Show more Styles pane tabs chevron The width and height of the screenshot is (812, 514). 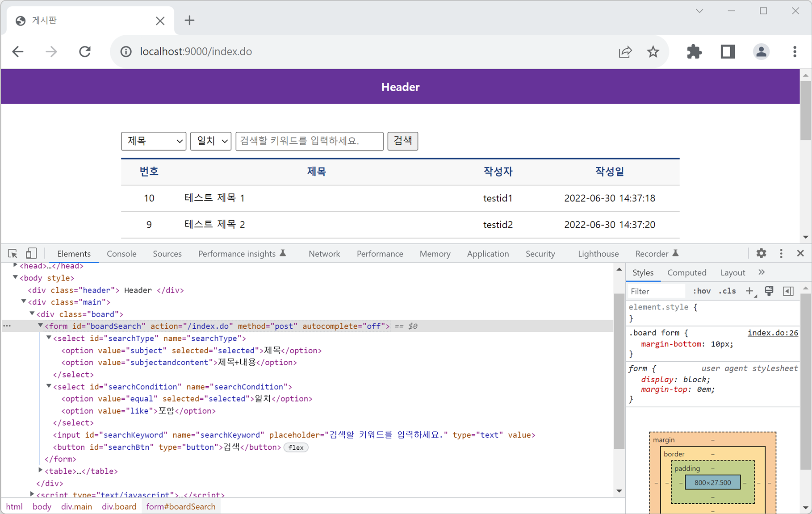(x=762, y=272)
